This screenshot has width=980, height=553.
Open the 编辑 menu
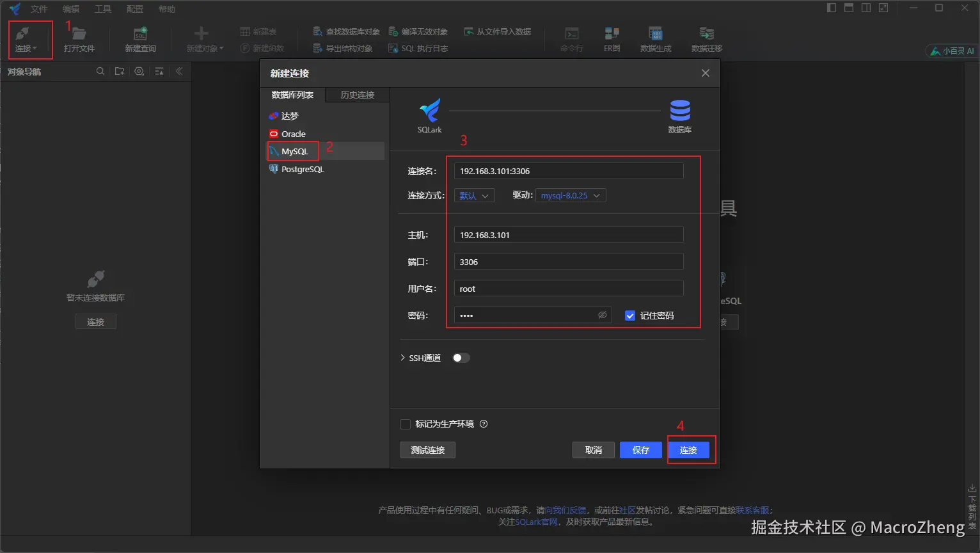coord(71,9)
